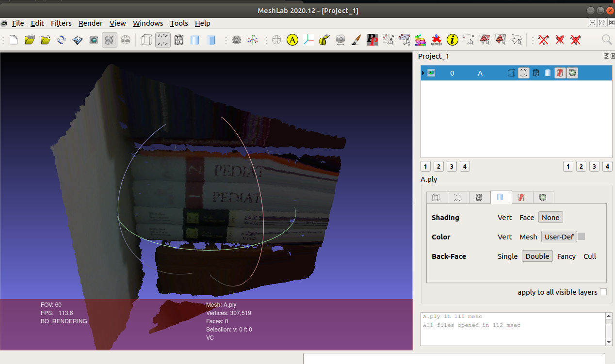Set Shading to Vert
Viewport: 615px width, 364px height.
(504, 217)
